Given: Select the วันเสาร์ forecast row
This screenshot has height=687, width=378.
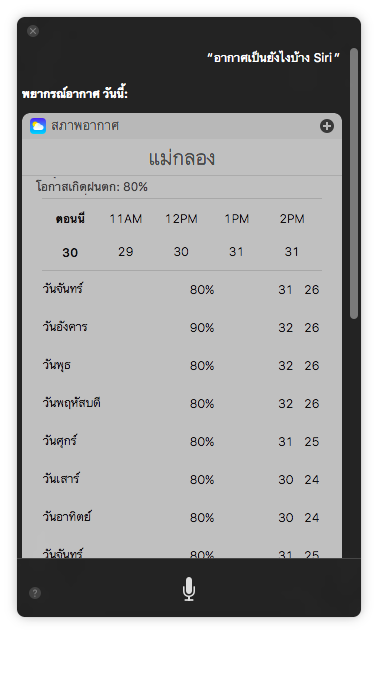Looking at the screenshot, I should pyautogui.click(x=181, y=479).
